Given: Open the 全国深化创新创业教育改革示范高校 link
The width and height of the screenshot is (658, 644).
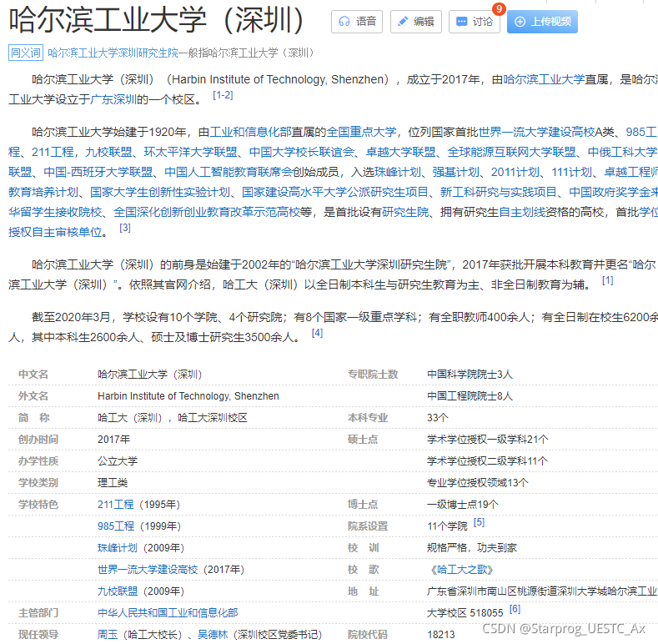Looking at the screenshot, I should click(x=207, y=213).
